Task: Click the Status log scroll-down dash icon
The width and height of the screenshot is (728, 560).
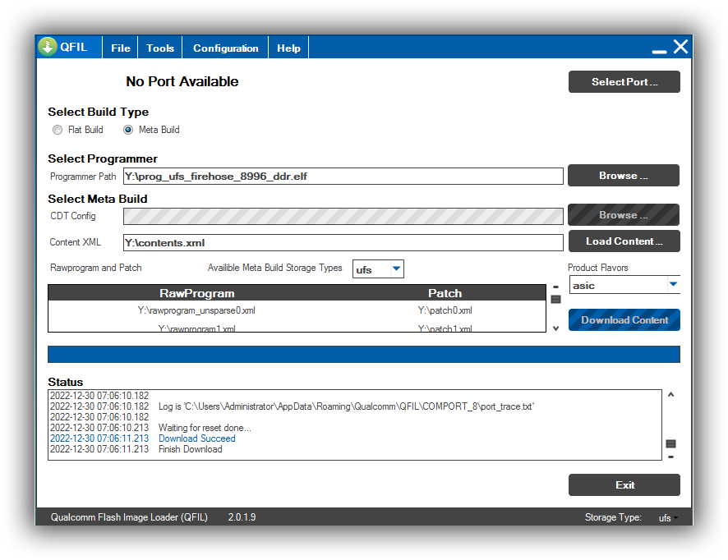Action: click(670, 457)
